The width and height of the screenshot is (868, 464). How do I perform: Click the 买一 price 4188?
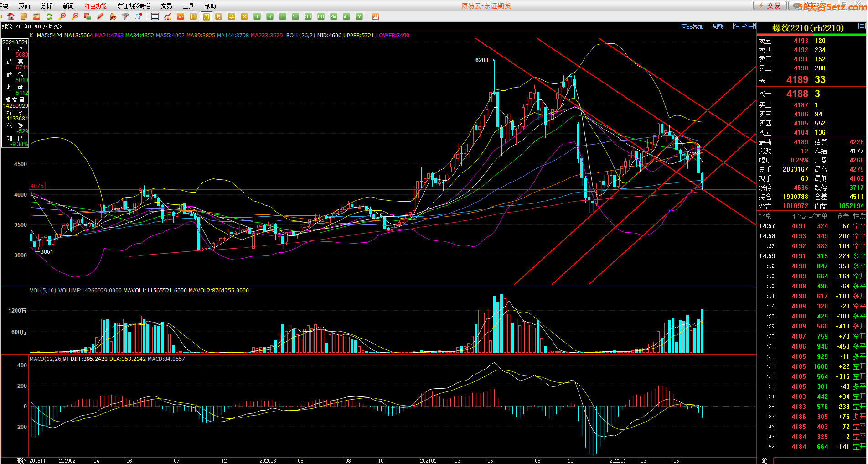coord(797,94)
